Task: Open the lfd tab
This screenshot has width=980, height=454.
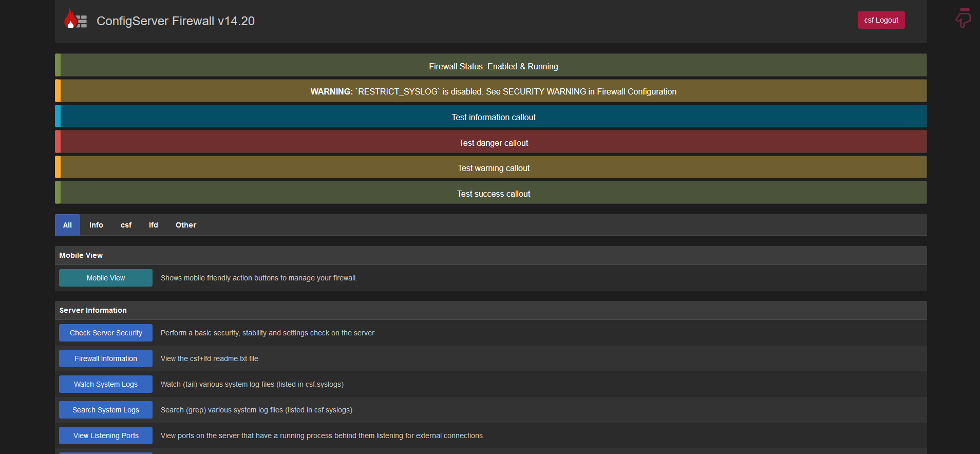Action: [x=154, y=225]
